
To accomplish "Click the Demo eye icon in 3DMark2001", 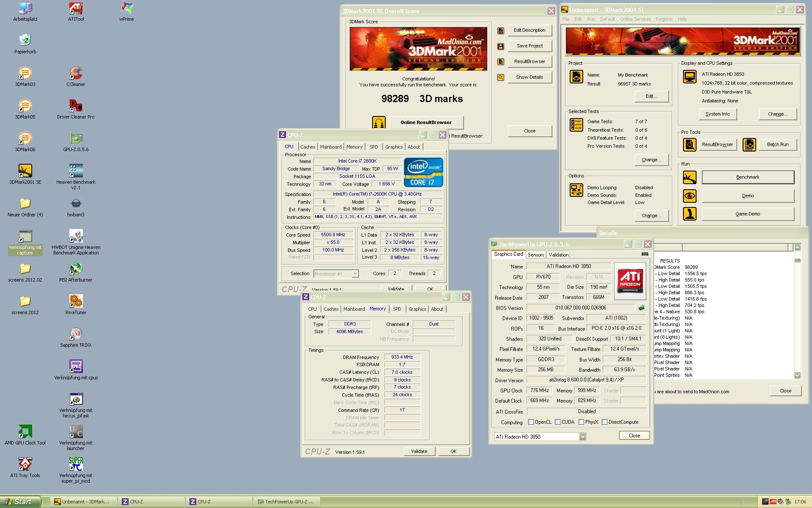I will point(690,196).
